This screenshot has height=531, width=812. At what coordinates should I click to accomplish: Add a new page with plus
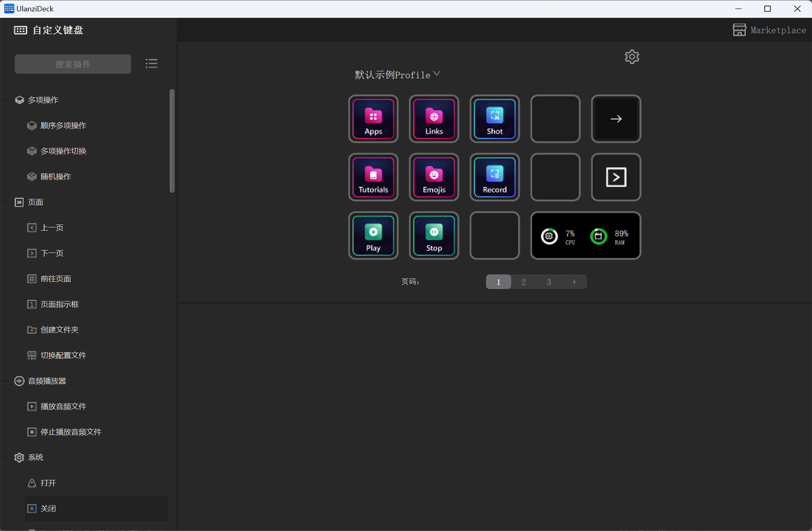(x=574, y=282)
